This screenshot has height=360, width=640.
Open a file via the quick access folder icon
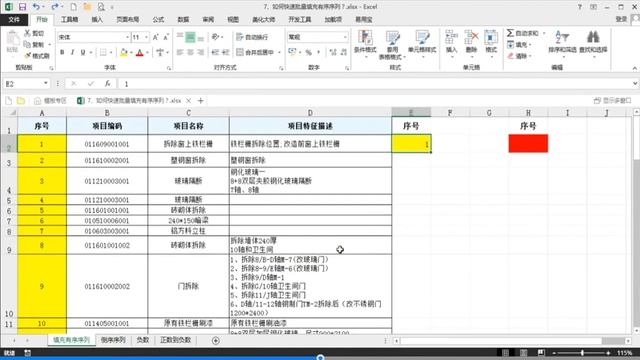(87, 7)
